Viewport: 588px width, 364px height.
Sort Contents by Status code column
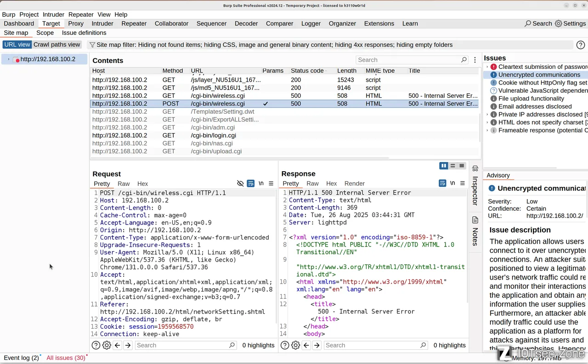(307, 71)
